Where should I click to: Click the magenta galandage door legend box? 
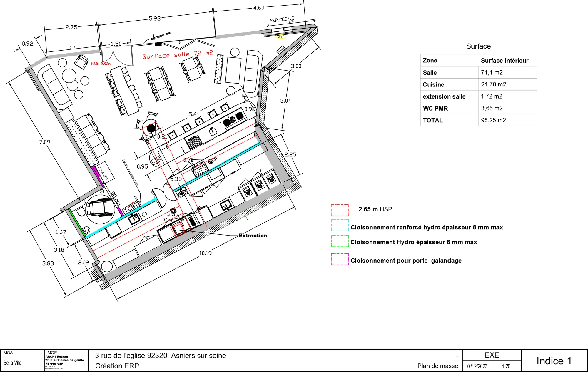click(340, 259)
